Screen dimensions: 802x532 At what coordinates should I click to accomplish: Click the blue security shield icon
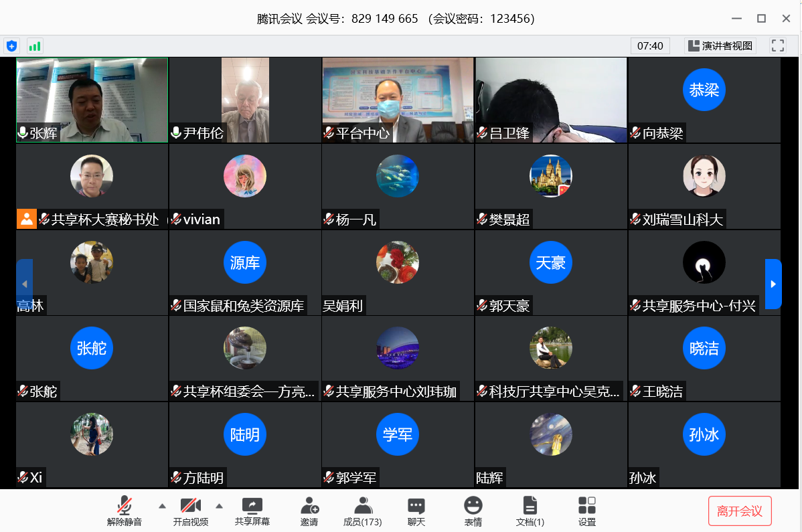pos(11,46)
